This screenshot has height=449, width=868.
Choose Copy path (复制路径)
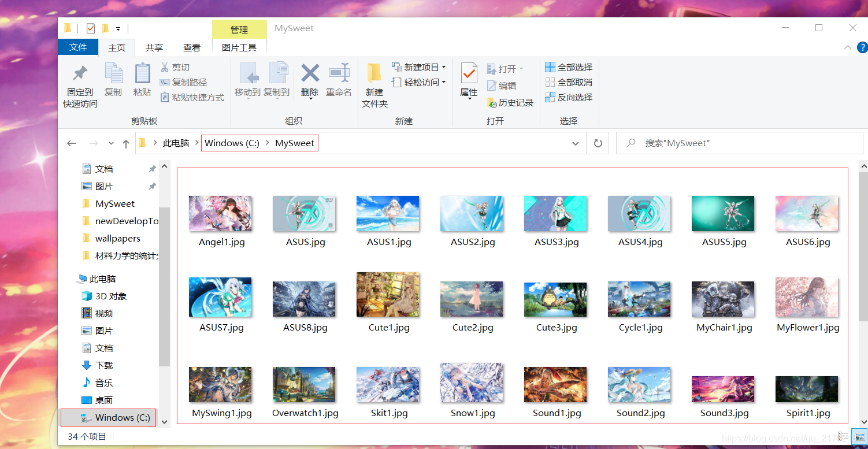click(x=183, y=82)
